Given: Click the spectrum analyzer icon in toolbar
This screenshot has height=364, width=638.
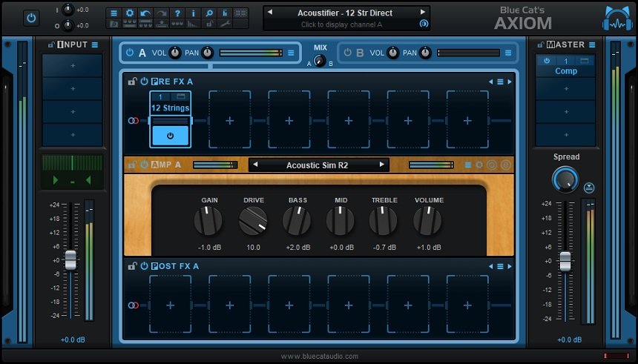Looking at the screenshot, I should tap(194, 24).
